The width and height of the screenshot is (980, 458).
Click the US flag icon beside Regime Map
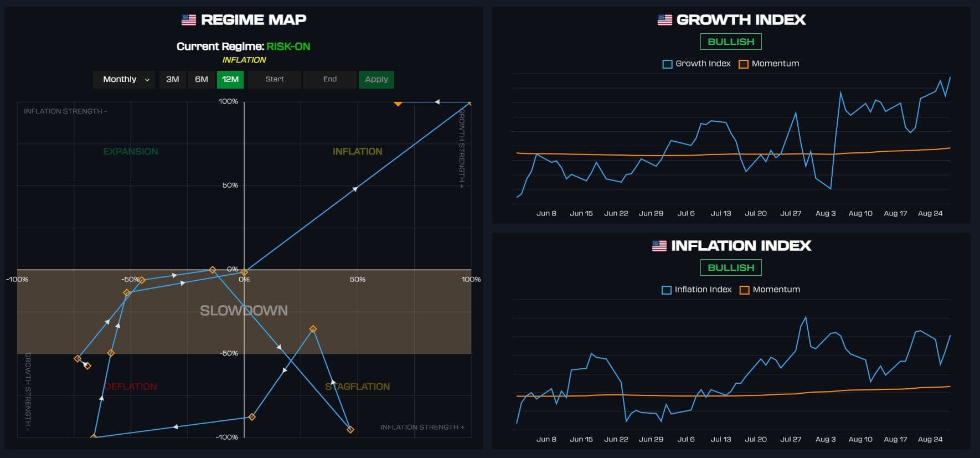click(x=189, y=20)
